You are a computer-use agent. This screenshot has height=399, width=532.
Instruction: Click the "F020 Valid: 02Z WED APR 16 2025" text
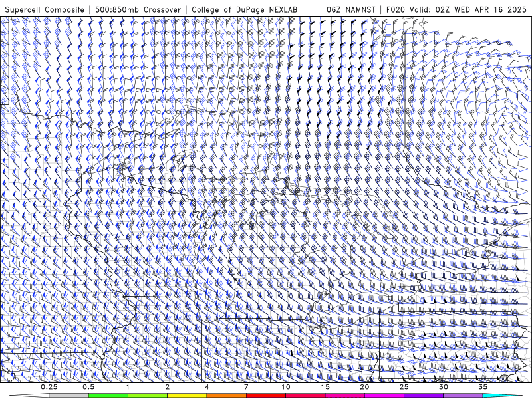(456, 10)
